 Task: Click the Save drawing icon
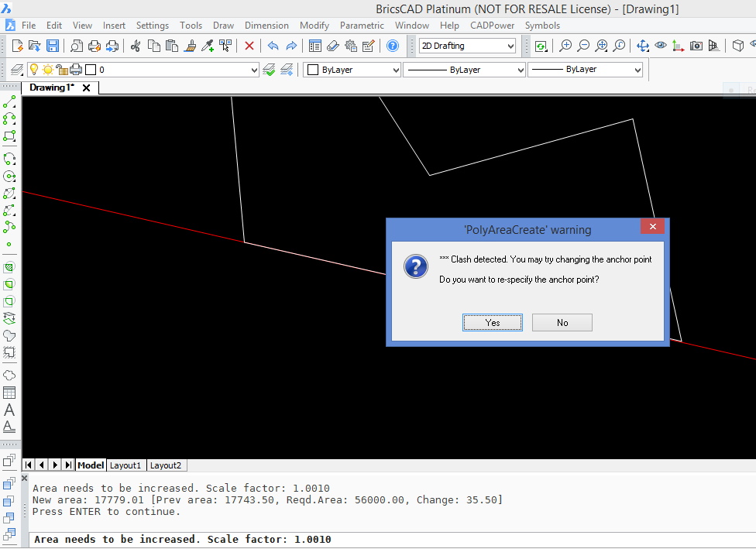pyautogui.click(x=53, y=46)
